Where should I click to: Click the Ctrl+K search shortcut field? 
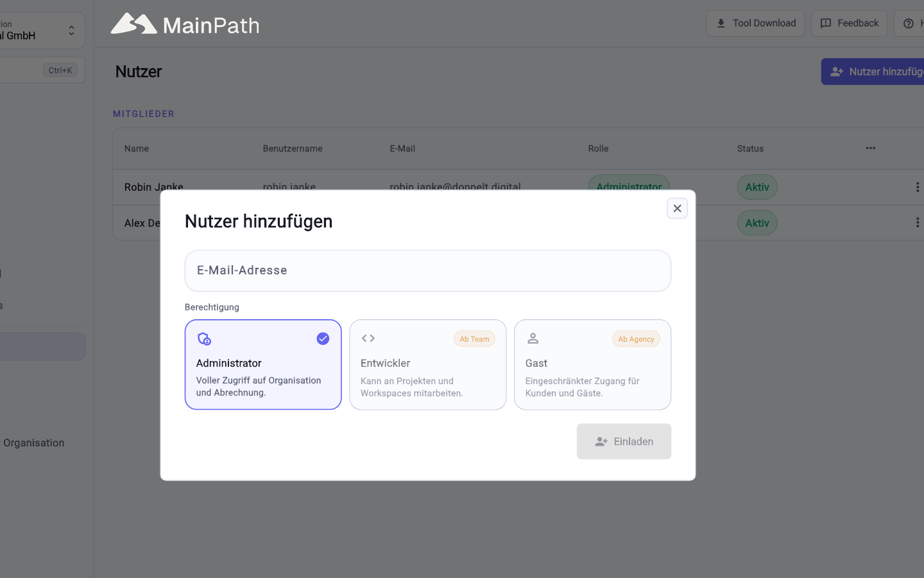(x=42, y=70)
